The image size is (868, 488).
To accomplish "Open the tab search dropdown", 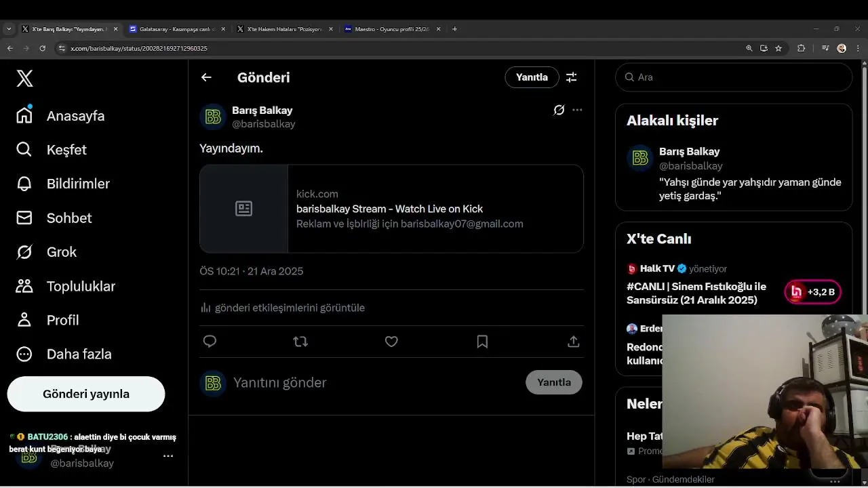I will (9, 29).
